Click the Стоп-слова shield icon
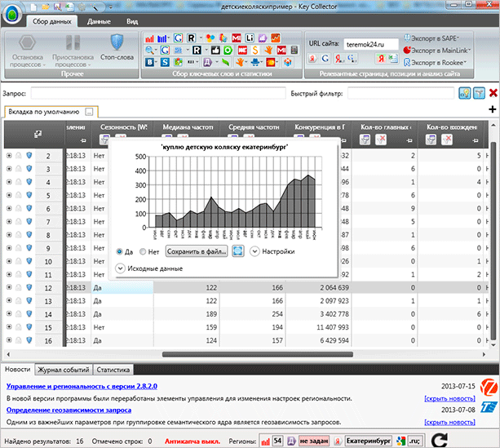Viewport: 500px width, 448px height. tap(117, 42)
